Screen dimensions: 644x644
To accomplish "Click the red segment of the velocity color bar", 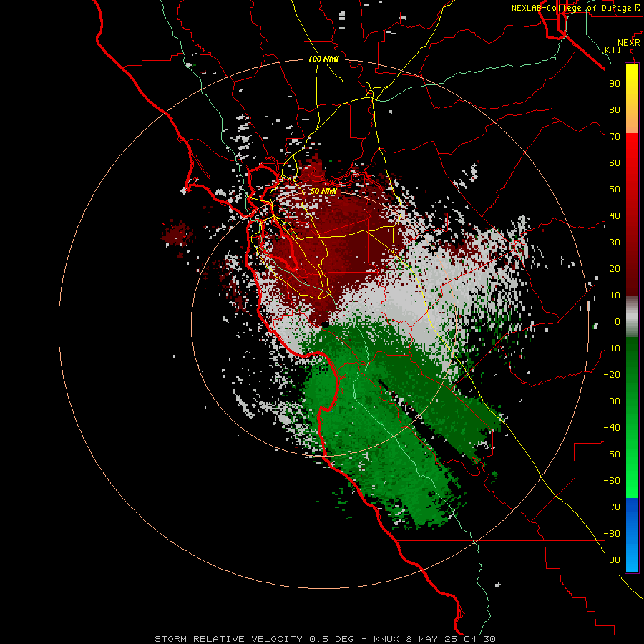I will [x=632, y=215].
